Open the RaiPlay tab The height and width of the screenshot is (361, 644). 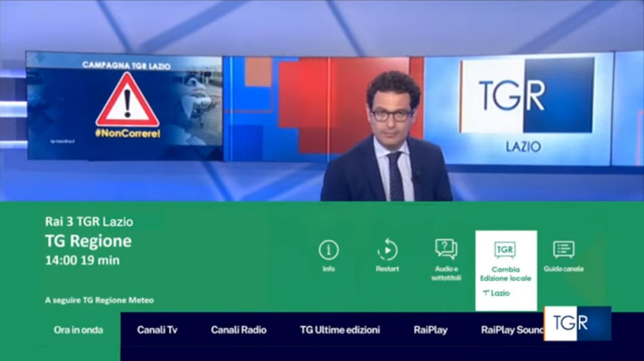click(430, 330)
